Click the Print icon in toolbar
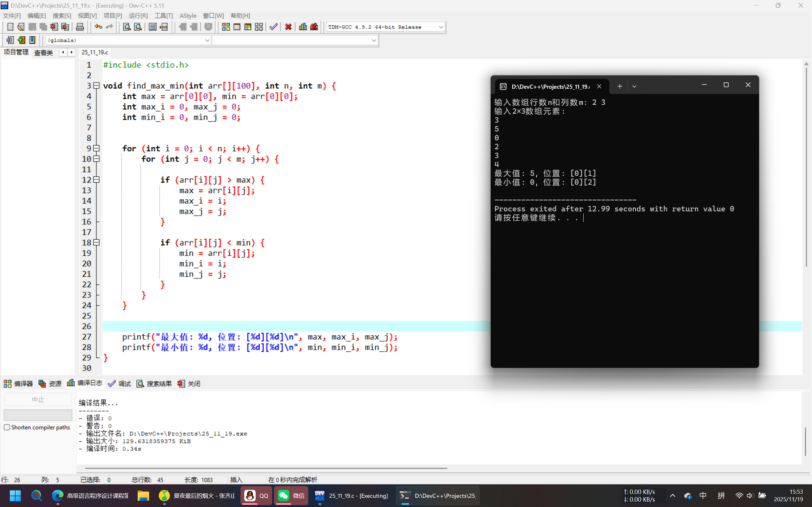The image size is (812, 507). point(80,27)
